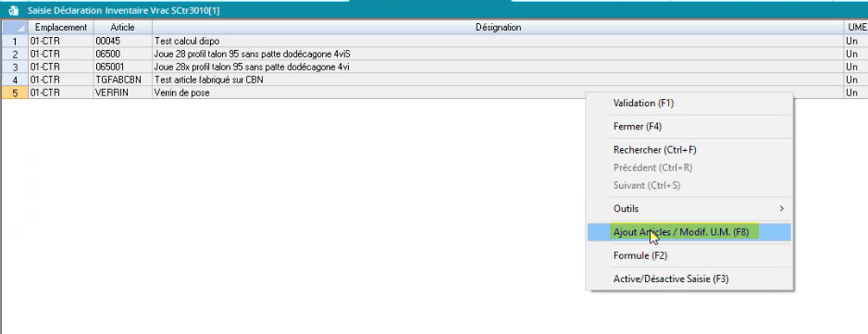Click the Article column header
The image size is (868, 334).
point(123,27)
